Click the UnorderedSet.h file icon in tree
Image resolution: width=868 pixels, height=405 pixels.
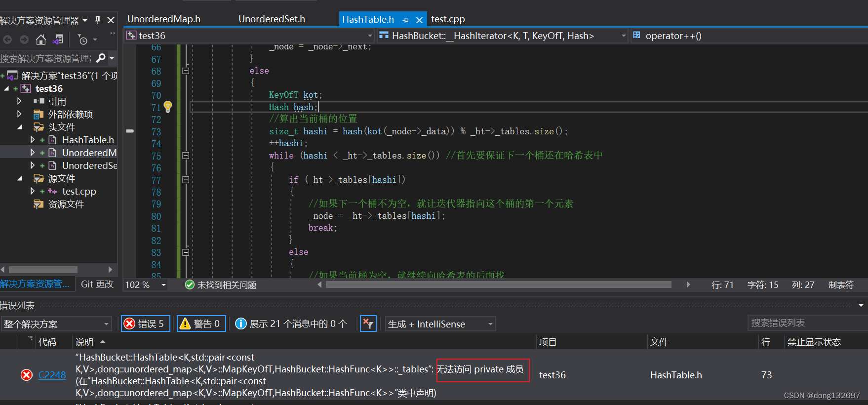click(x=53, y=166)
